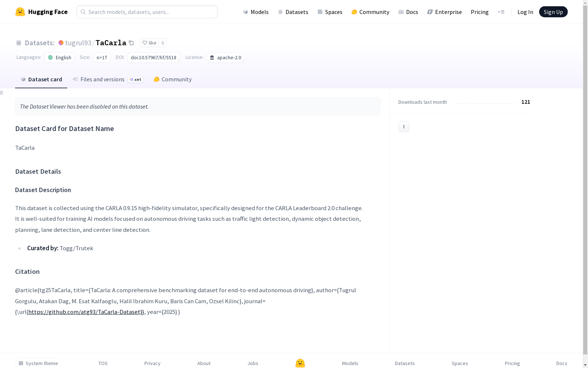Viewport: 588px width, 368px height.
Task: Click the Log In link
Action: click(525, 12)
